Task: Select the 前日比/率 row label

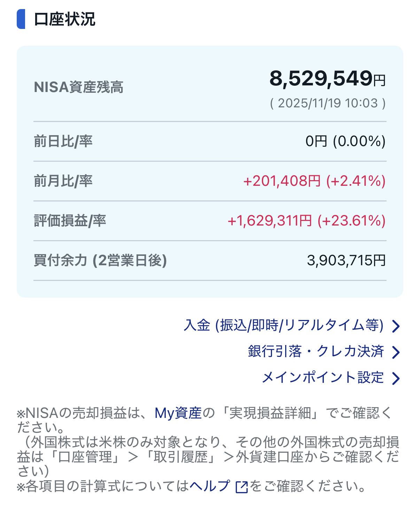Action: click(63, 142)
